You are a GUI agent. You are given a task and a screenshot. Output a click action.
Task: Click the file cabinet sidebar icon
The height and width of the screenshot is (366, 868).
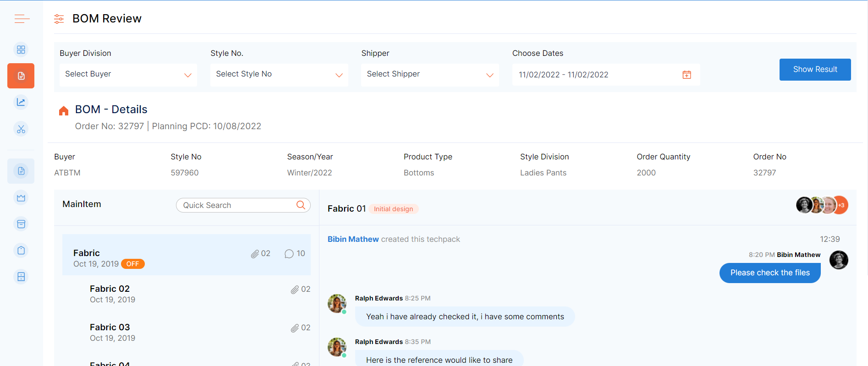pos(21,277)
